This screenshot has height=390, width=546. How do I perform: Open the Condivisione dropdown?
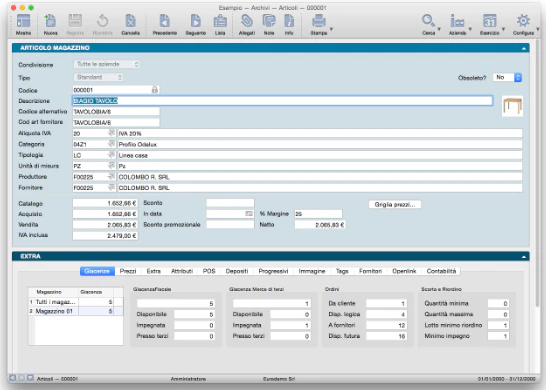(107, 64)
